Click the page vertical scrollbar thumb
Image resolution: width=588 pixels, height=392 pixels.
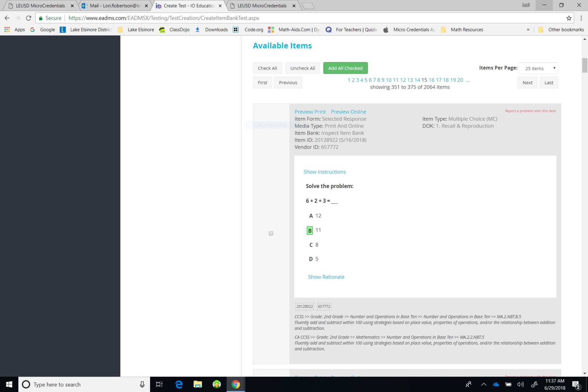[x=585, y=65]
